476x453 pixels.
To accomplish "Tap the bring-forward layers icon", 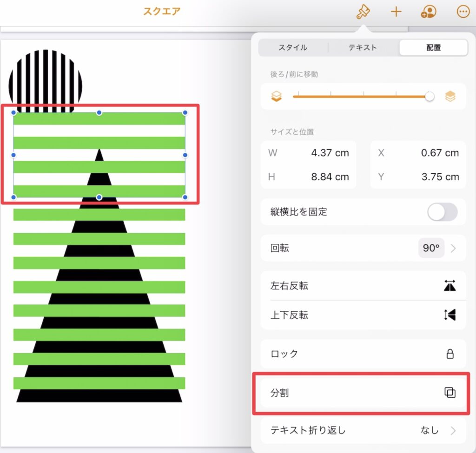I will coord(450,97).
